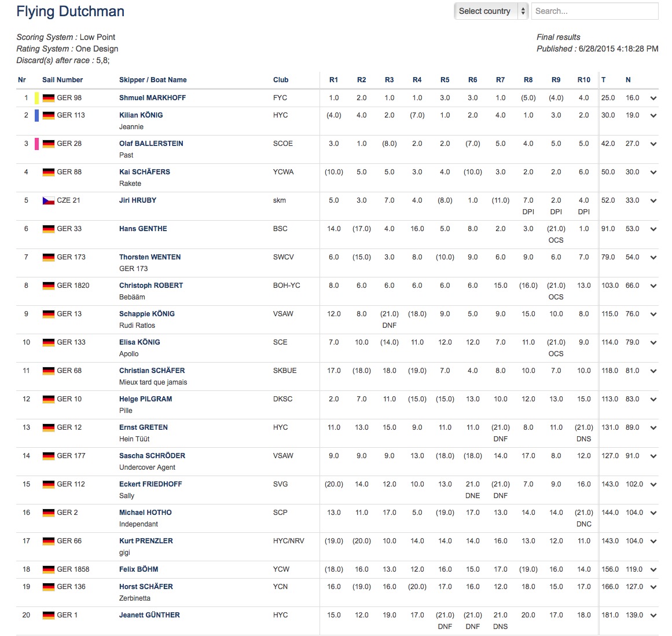Click the blue marker next to Kilian König
This screenshot has height=636, width=672.
37,115
